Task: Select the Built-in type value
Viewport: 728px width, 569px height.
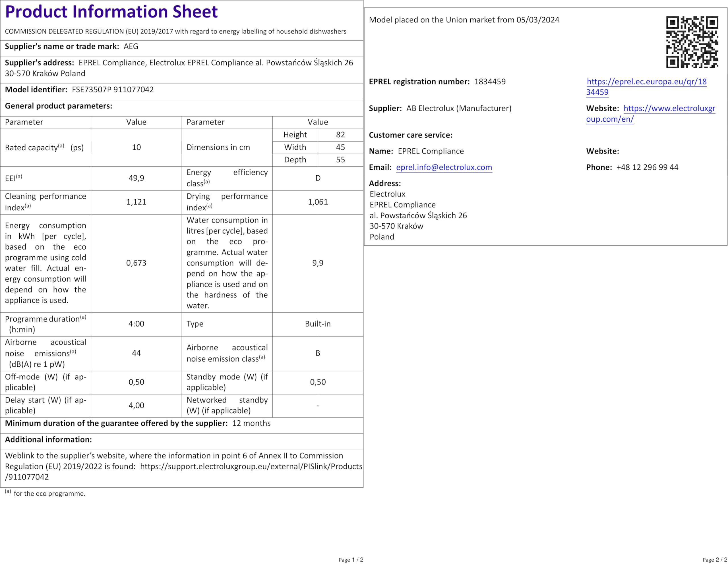Action: coord(318,324)
